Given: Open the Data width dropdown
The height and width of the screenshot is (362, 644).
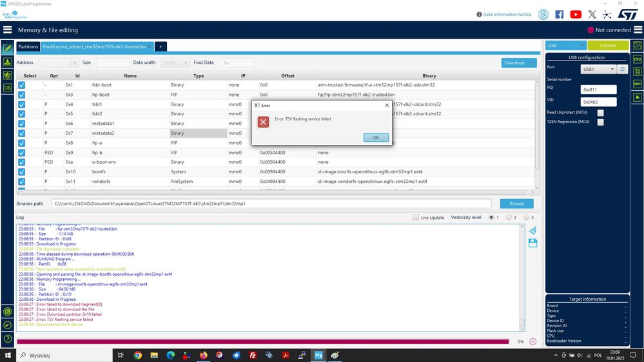Looking at the screenshot, I should pyautogui.click(x=175, y=62).
